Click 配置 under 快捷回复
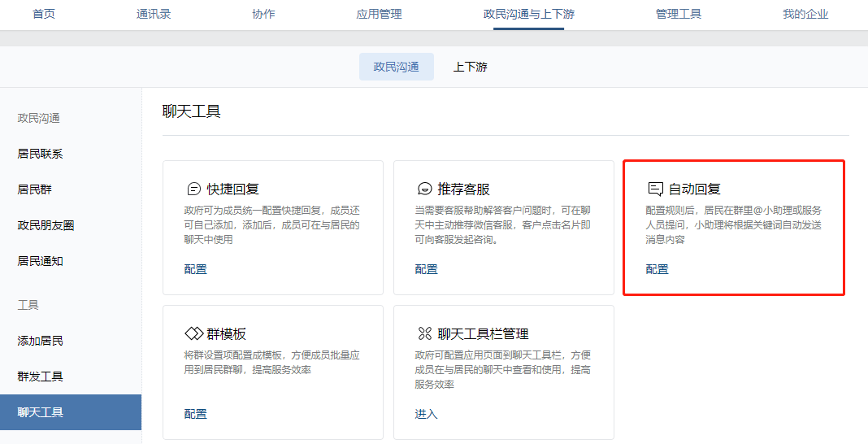Screen dimensions: 868x444 click(195, 270)
